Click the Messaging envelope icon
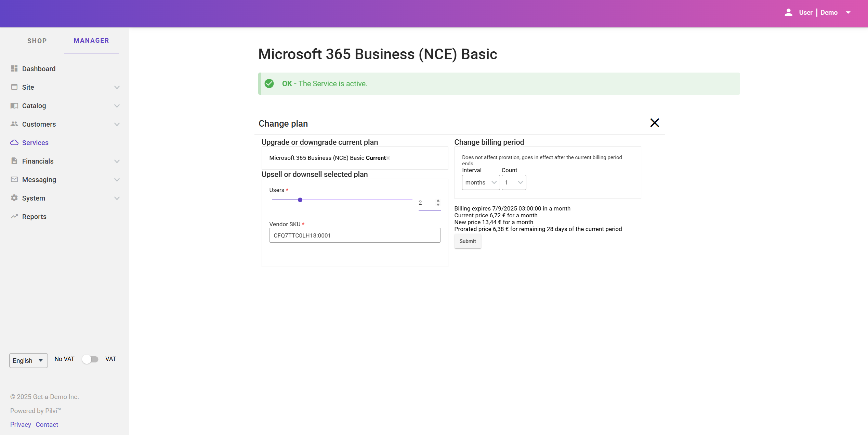 pos(14,180)
